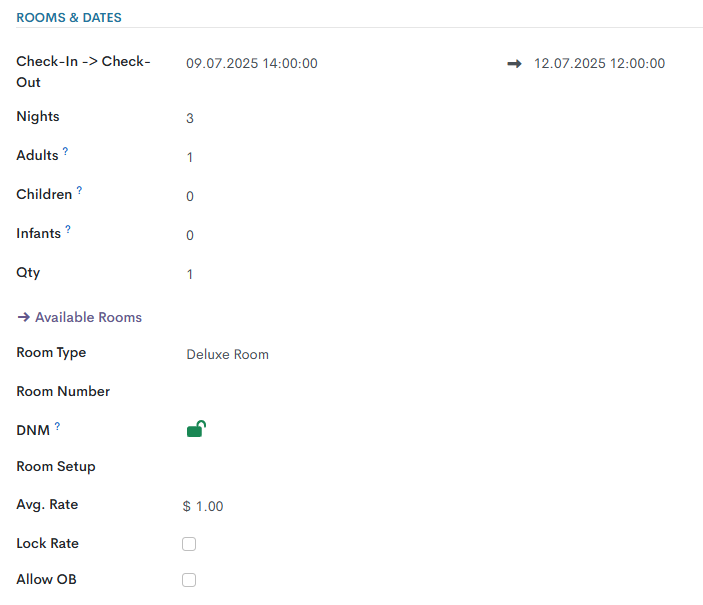Enable the Lock Rate checkbox
The height and width of the screenshot is (605, 703).
pos(189,544)
